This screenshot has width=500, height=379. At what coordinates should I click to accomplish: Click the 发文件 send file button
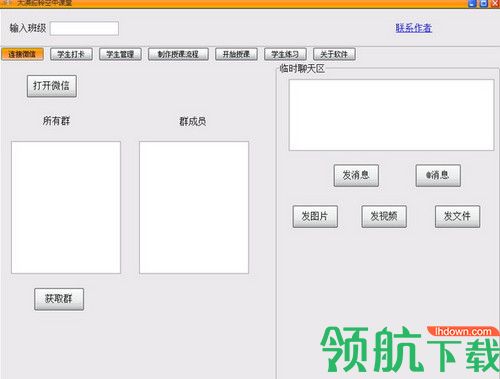click(457, 217)
